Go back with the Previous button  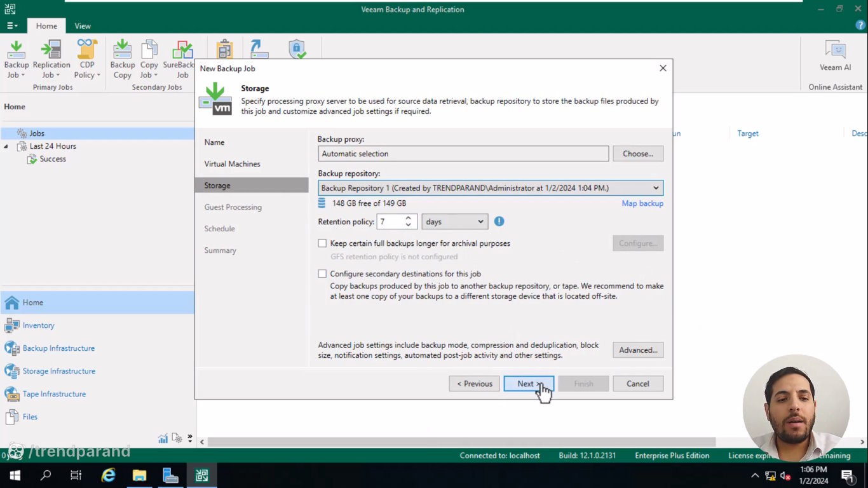point(474,384)
